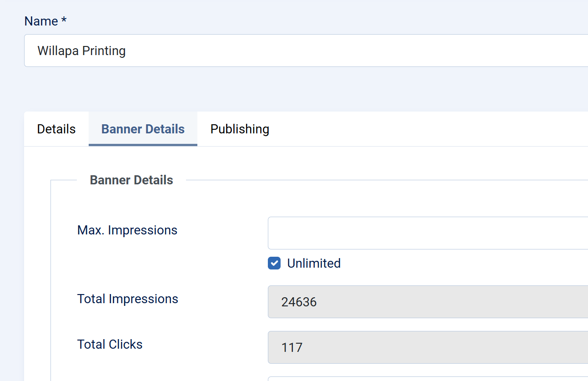Open the Publishing tab

(240, 129)
